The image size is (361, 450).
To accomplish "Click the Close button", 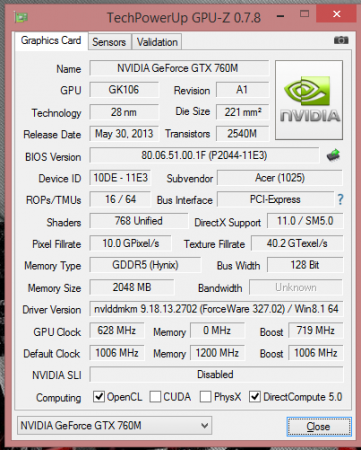I will point(318,426).
